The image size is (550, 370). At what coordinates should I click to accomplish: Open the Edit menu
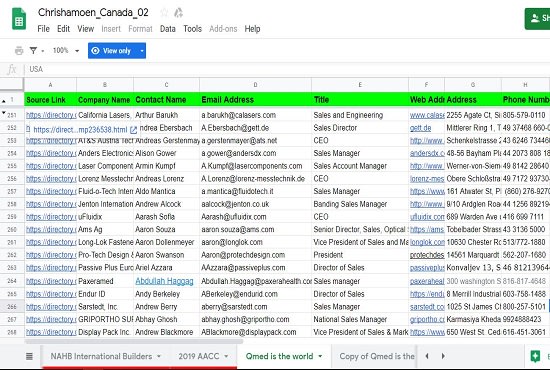coord(63,29)
